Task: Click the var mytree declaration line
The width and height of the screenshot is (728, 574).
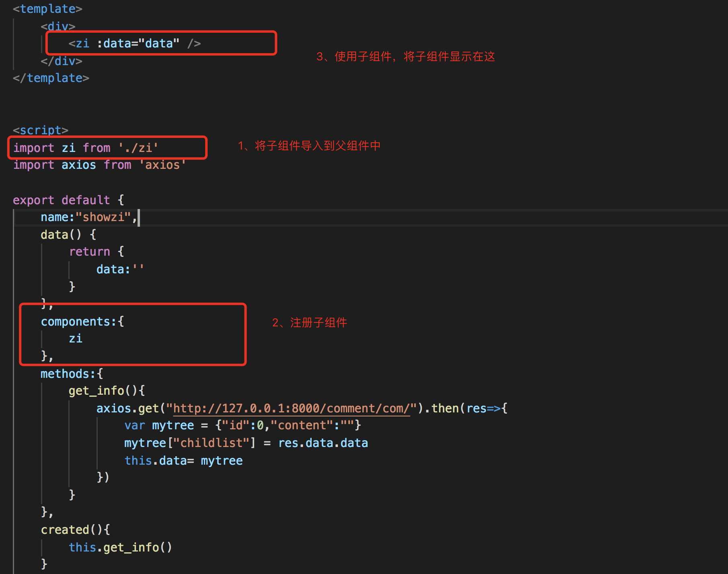Action: pos(243,425)
